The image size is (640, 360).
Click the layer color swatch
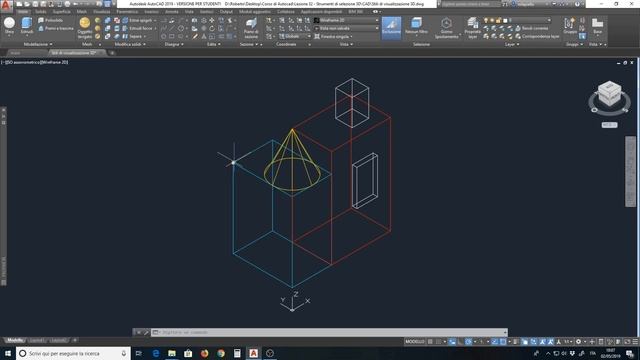coord(505,20)
